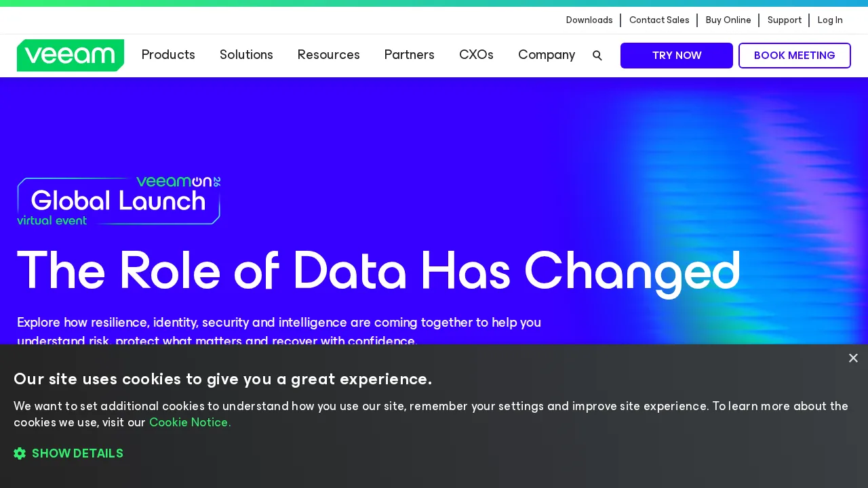Open the Cookie Notice link
The image size is (868, 488).
(x=190, y=422)
